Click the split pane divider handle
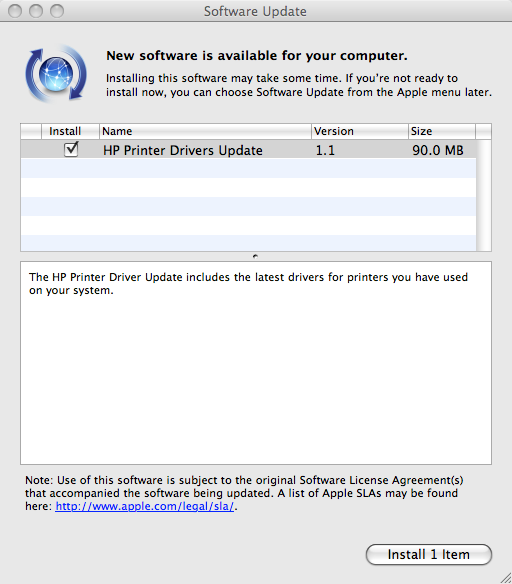This screenshot has height=584, width=512. 255,256
